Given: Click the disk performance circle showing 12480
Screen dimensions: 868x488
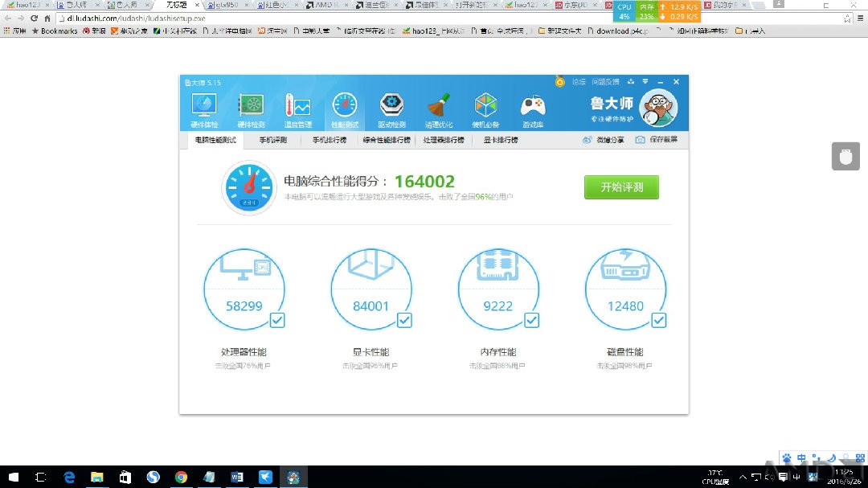Looking at the screenshot, I should tap(625, 289).
